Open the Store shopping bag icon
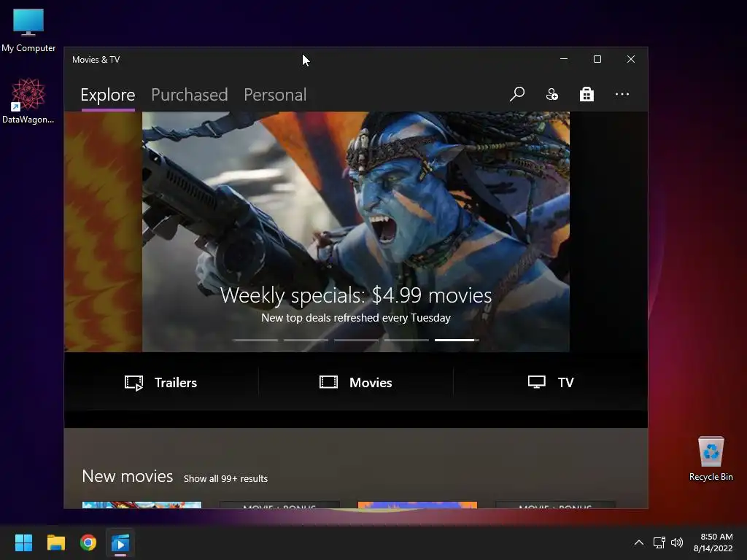The image size is (747, 560). [587, 94]
